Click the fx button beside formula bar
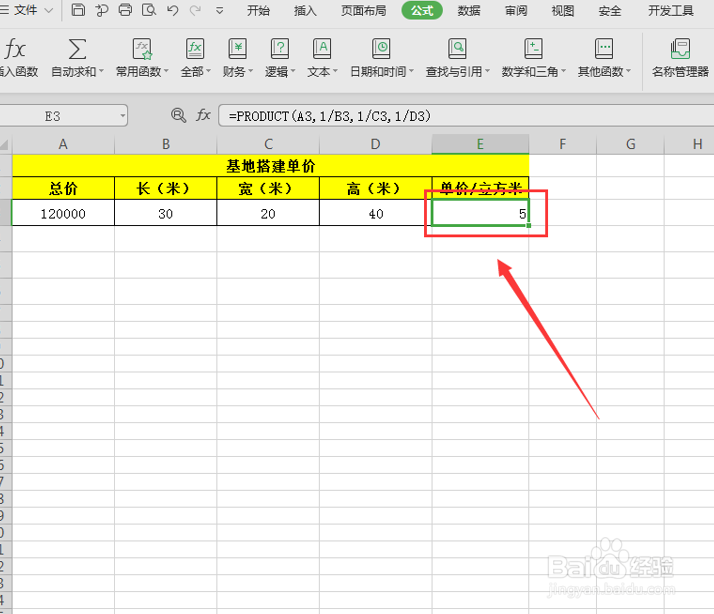This screenshot has height=614, width=714. coord(203,115)
